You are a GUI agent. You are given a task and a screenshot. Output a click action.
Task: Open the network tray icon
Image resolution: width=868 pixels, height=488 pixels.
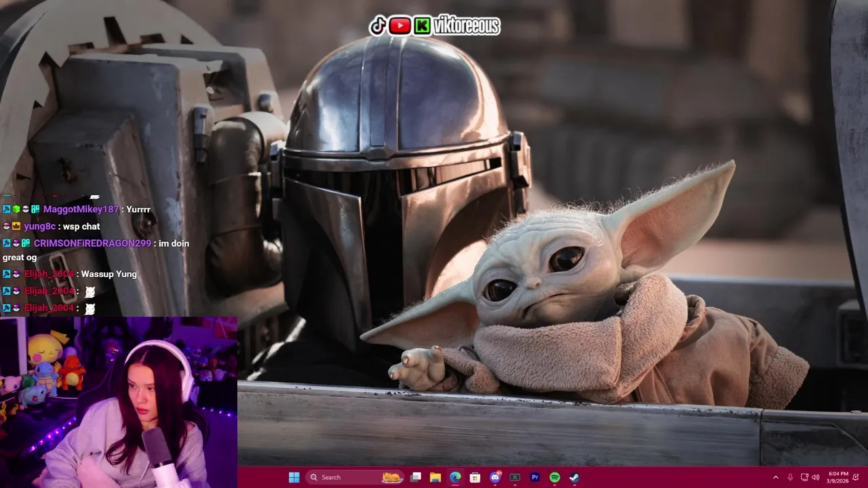click(x=804, y=477)
